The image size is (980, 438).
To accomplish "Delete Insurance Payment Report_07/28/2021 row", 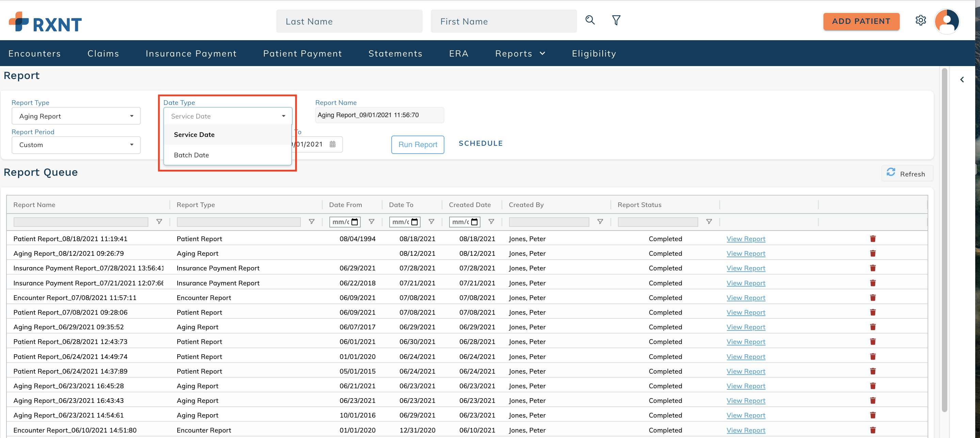I will point(873,268).
